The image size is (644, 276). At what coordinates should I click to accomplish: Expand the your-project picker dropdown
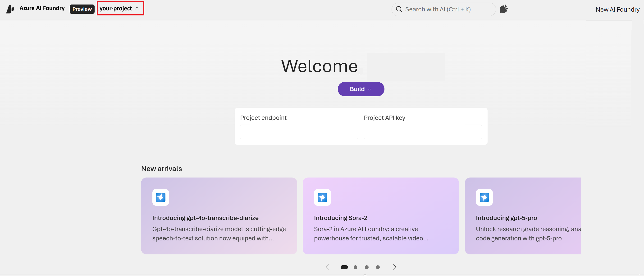tap(120, 8)
